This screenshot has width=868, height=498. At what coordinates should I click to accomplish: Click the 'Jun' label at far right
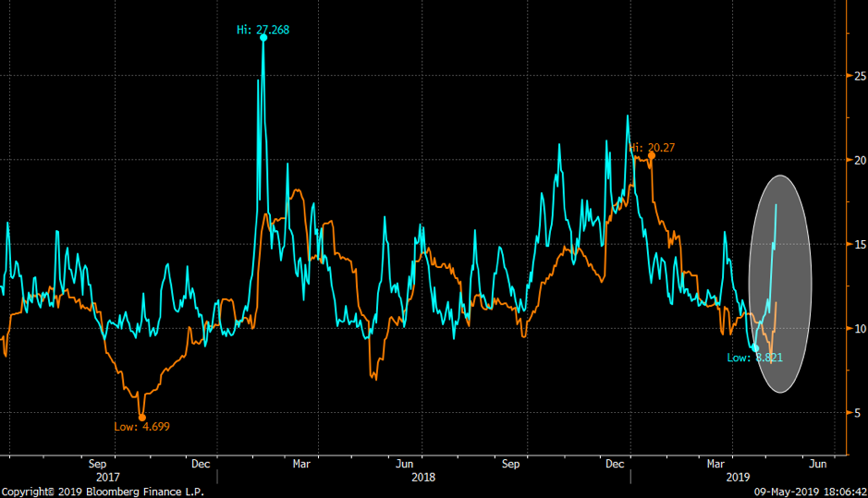click(818, 464)
